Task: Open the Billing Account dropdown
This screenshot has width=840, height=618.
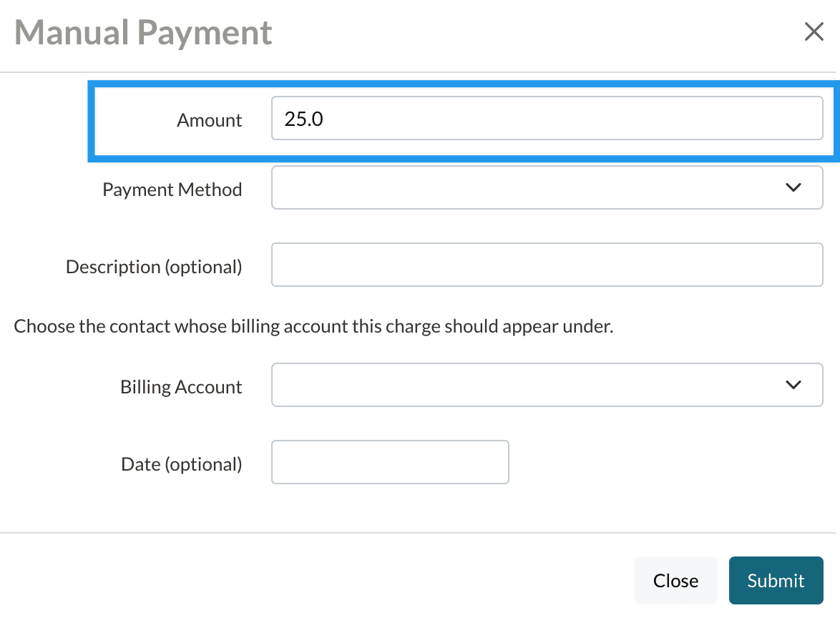Action: coord(529,385)
